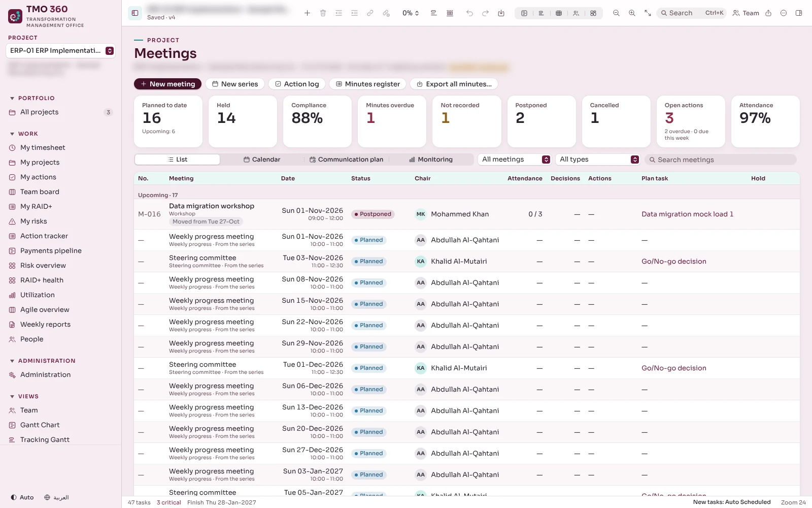Open the 0% progress stepper dropdown

click(411, 13)
